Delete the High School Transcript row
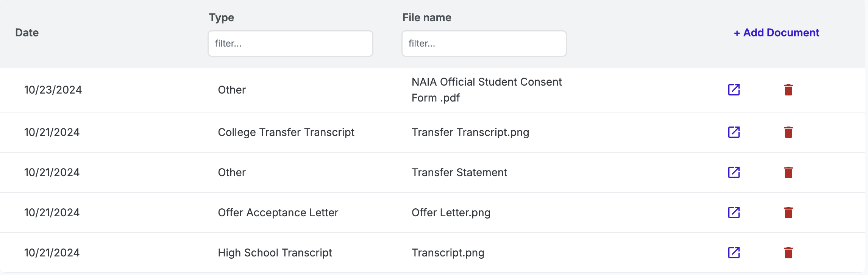 pos(788,253)
